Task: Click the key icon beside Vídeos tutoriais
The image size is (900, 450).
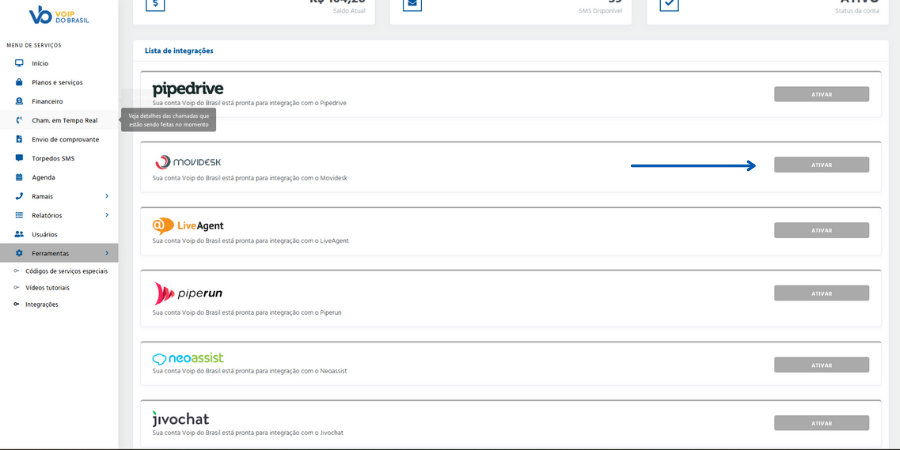Action: [16, 287]
